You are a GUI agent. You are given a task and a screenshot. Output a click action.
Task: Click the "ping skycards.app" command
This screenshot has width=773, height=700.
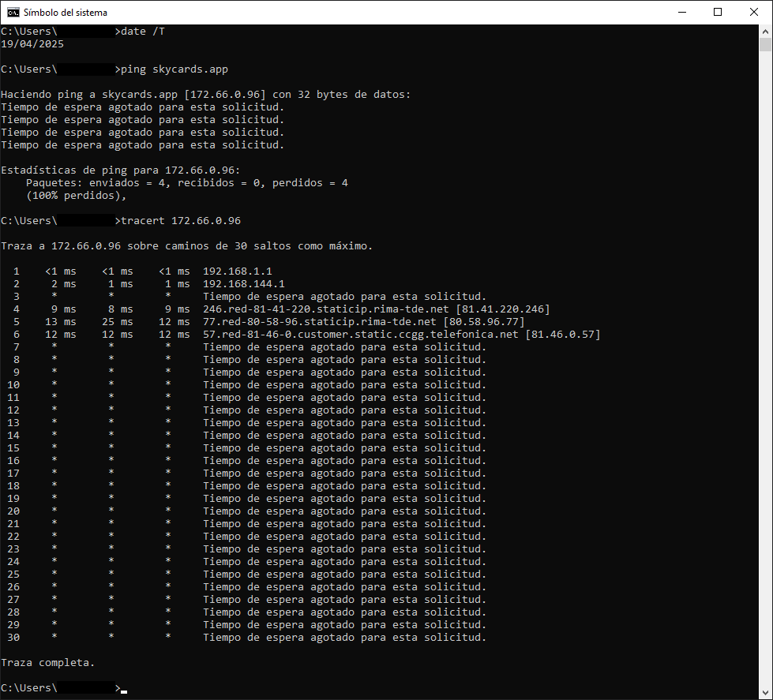[174, 69]
